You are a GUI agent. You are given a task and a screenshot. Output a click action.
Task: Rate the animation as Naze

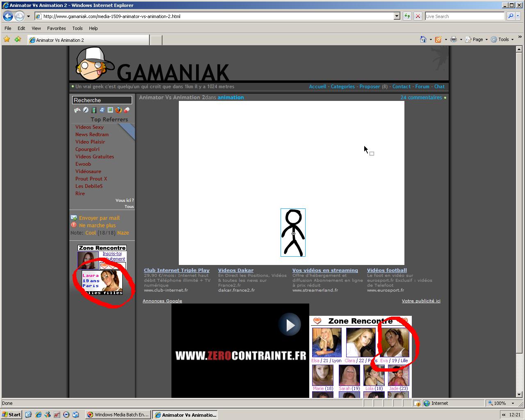(123, 233)
